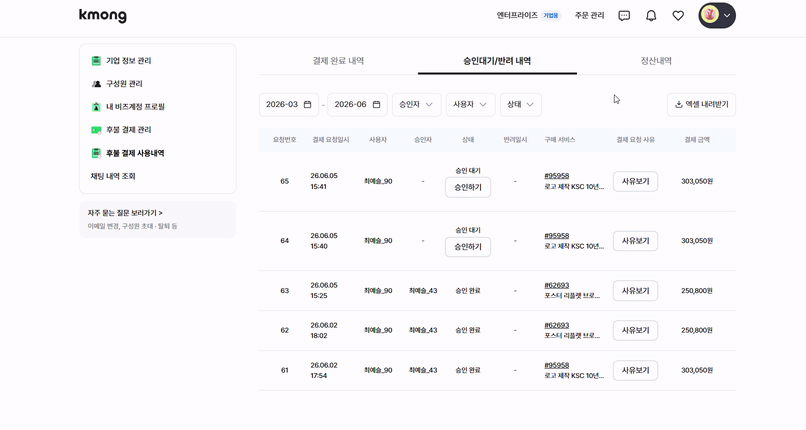806x430 pixels.
Task: Open 엔터프라이즈 menu in header
Action: pos(517,15)
